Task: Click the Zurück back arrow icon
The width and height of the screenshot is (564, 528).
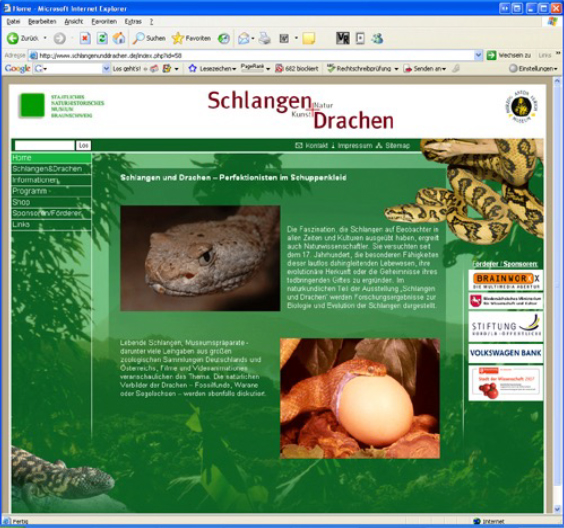Action: [x=13, y=38]
